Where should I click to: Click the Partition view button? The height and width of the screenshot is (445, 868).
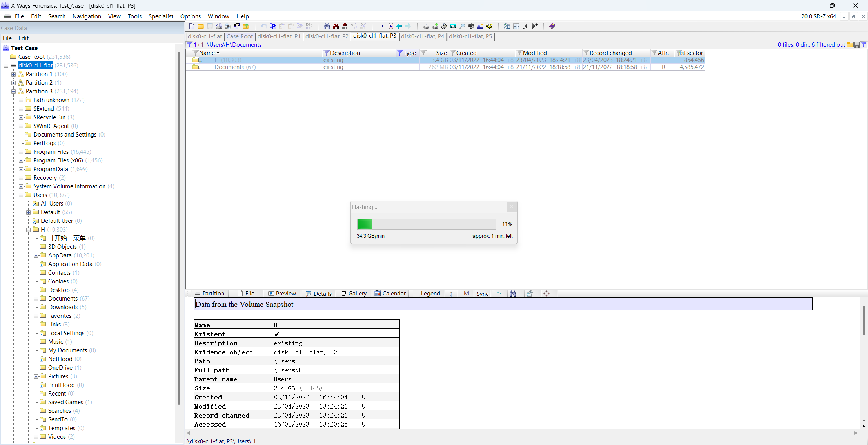coord(210,294)
